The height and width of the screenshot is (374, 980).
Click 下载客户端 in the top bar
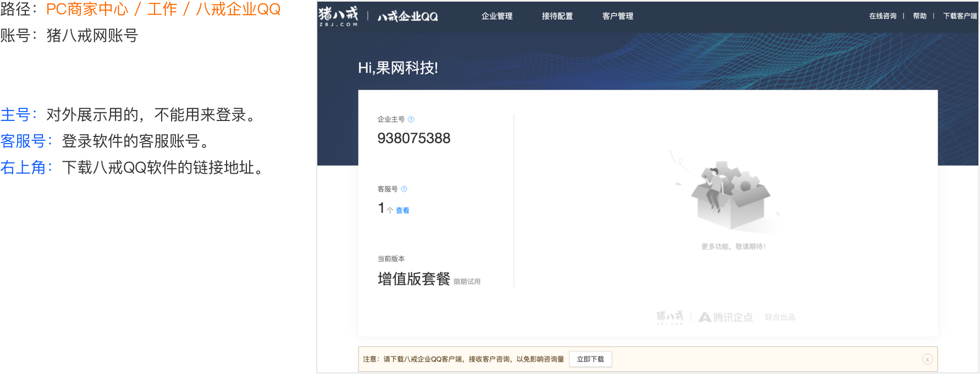point(960,16)
